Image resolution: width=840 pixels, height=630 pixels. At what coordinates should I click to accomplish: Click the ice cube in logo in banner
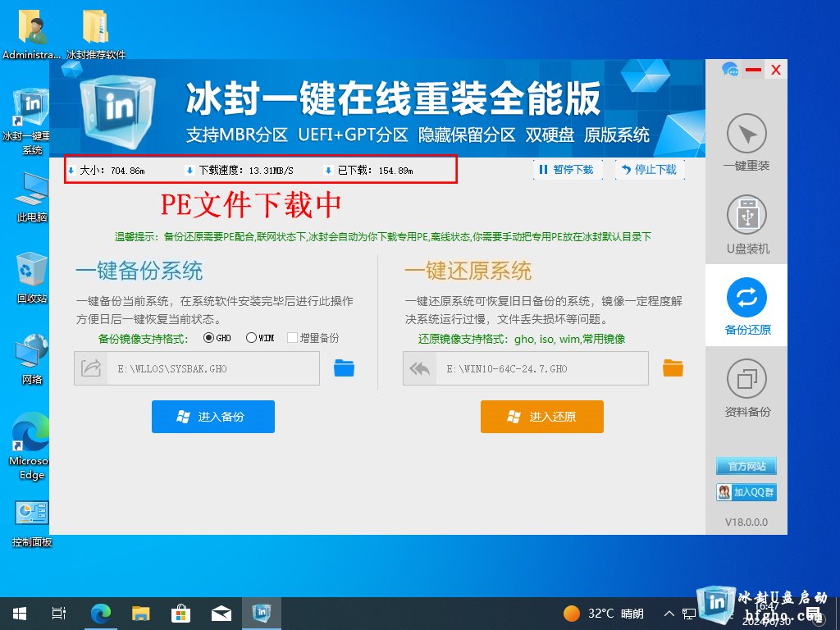click(118, 113)
